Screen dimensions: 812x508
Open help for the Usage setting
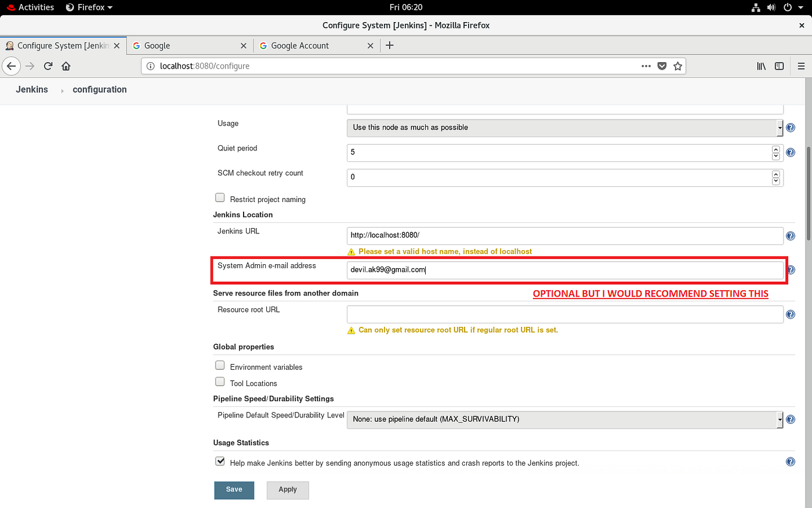(x=791, y=128)
